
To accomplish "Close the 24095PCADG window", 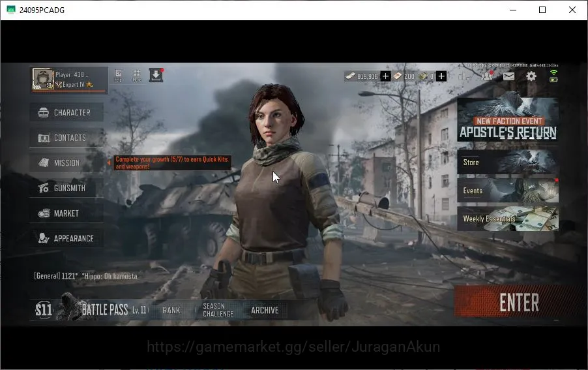I will click(572, 10).
